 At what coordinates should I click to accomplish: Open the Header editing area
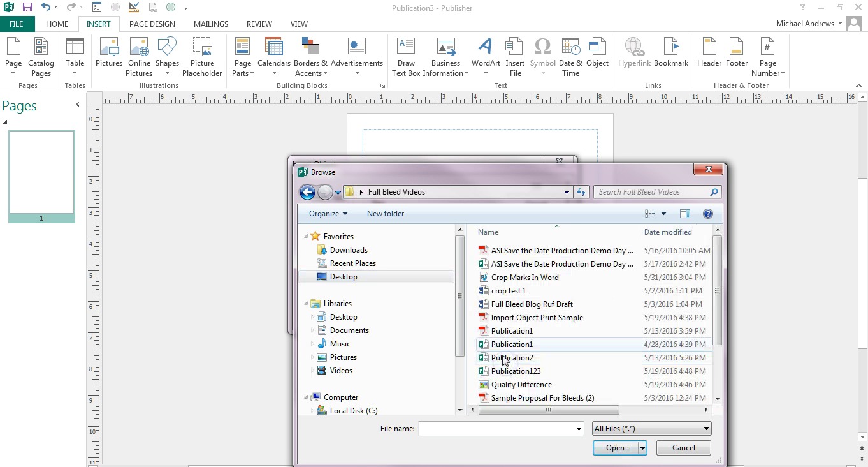tap(709, 52)
